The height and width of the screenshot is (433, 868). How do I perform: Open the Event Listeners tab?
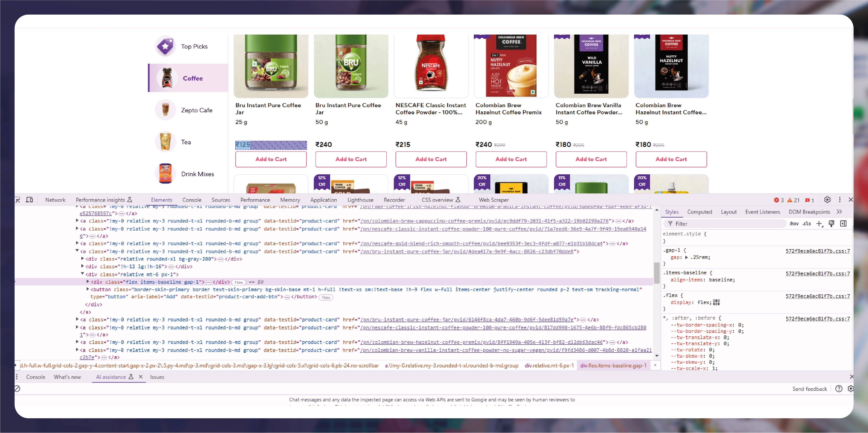click(762, 212)
